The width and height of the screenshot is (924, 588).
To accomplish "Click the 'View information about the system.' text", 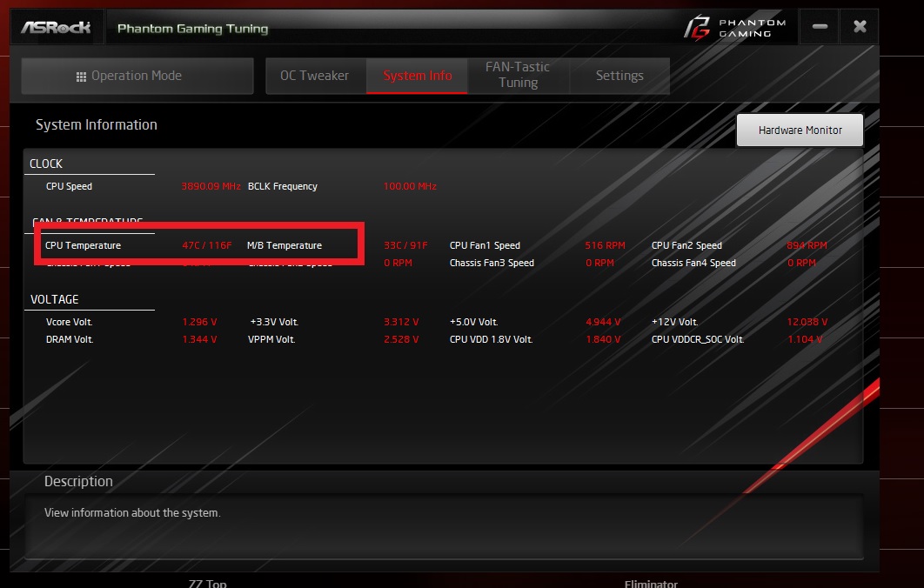I will [x=132, y=512].
